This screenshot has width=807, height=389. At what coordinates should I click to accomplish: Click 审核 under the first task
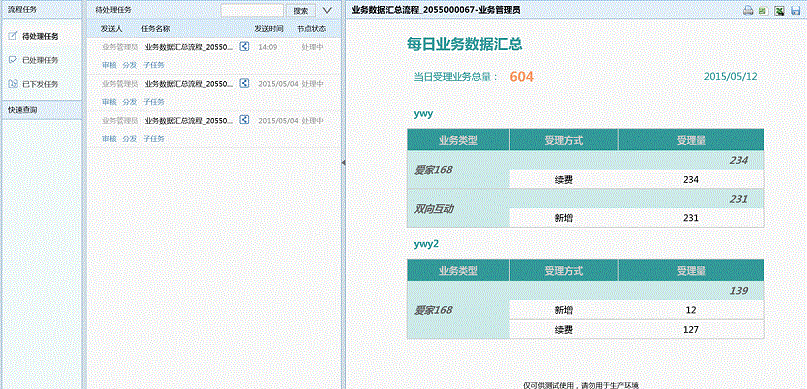109,65
